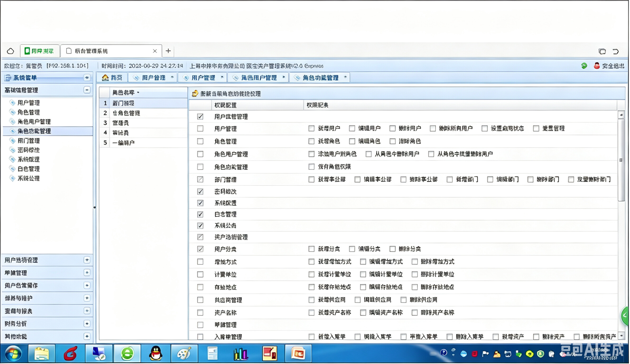Viewport: 630px width, 364px height.
Task: Select role row number 2 in role list
Action: click(x=143, y=113)
